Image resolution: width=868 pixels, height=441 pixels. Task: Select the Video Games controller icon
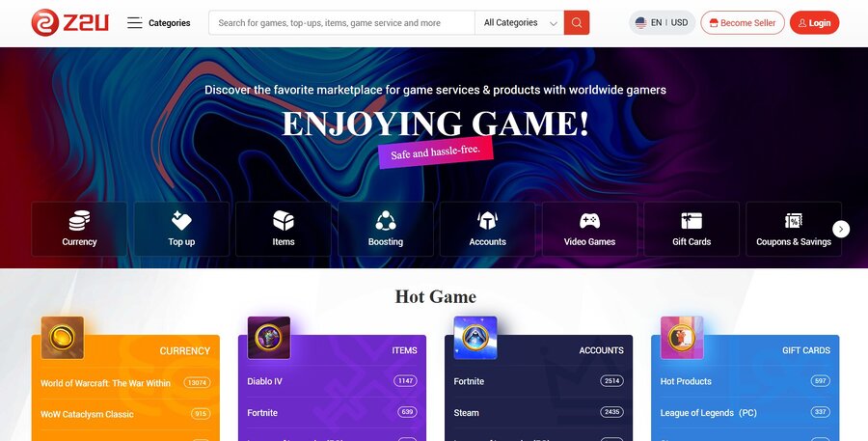pos(589,220)
